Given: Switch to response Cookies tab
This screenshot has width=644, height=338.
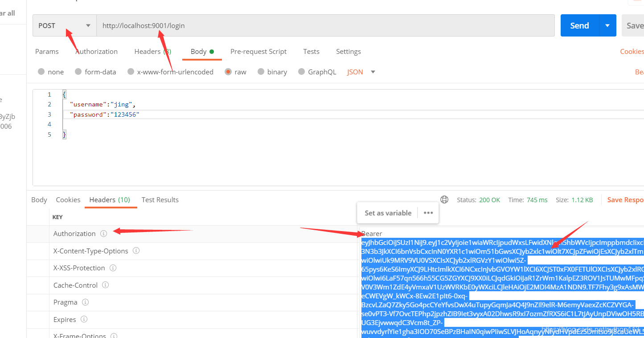Looking at the screenshot, I should point(68,200).
